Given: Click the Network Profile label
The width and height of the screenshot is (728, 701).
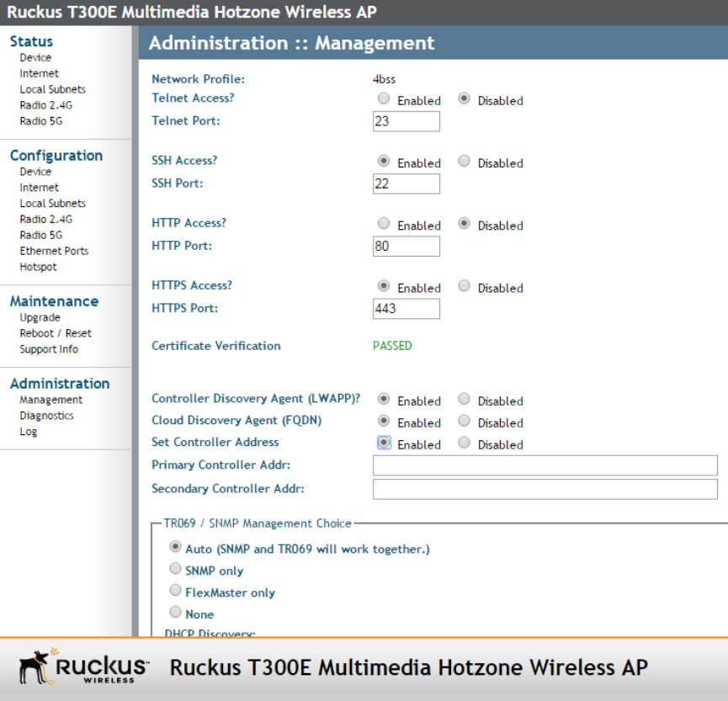Looking at the screenshot, I should pos(199,79).
